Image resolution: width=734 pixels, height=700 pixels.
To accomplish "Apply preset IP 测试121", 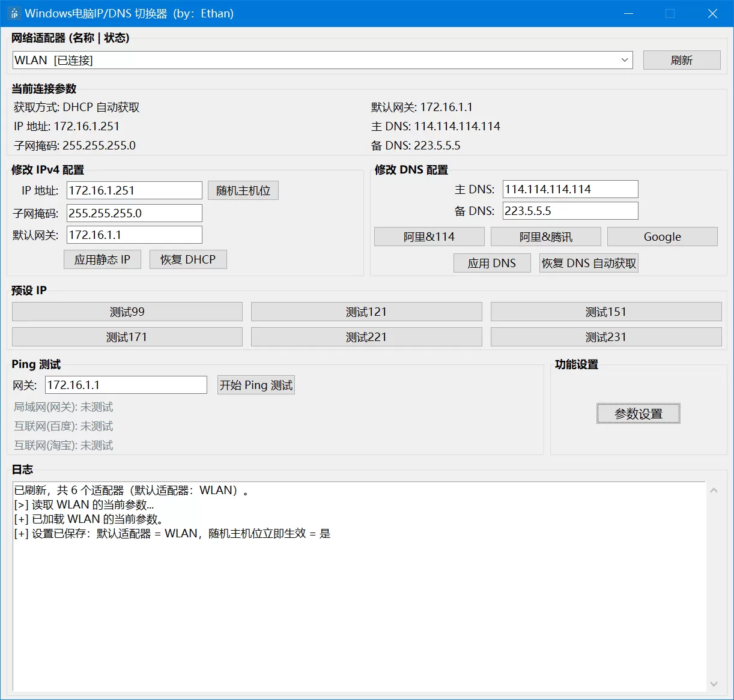I will point(366,312).
